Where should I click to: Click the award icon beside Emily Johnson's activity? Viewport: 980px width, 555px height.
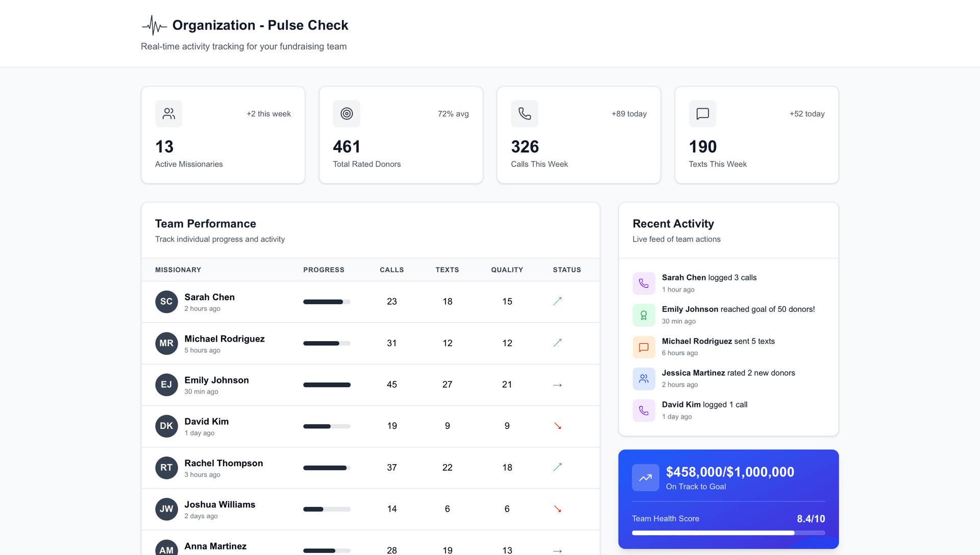644,315
